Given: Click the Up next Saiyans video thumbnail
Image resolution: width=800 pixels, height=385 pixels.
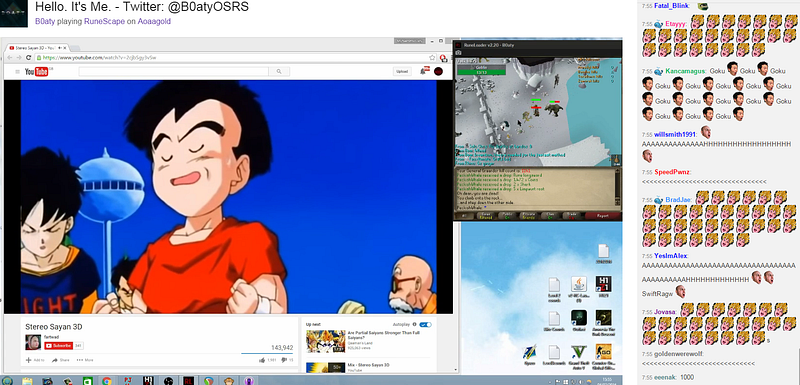Looking at the screenshot, I should pyautogui.click(x=325, y=341).
